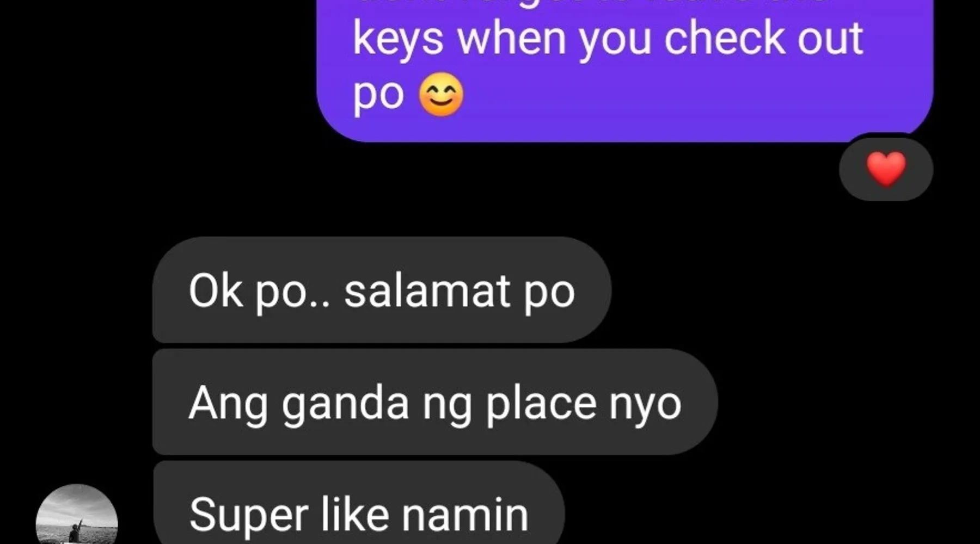Tap the word 'salamat' in received message
980x544 pixels.
point(427,291)
